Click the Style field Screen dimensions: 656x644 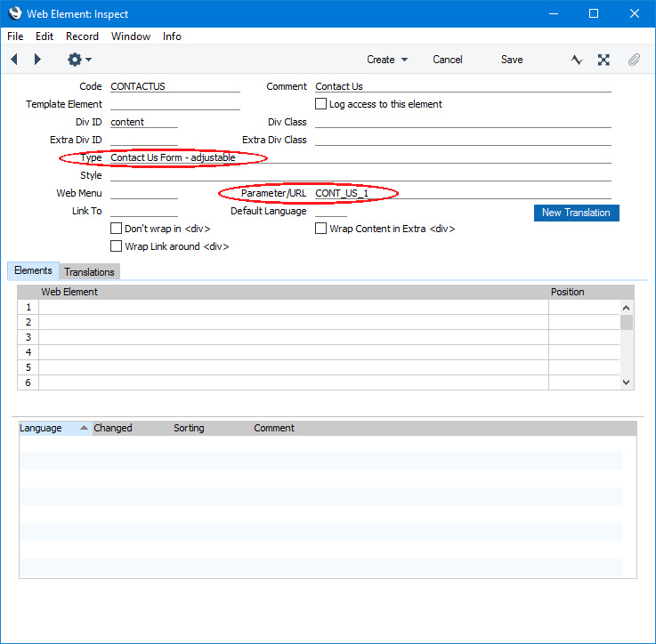[360, 175]
